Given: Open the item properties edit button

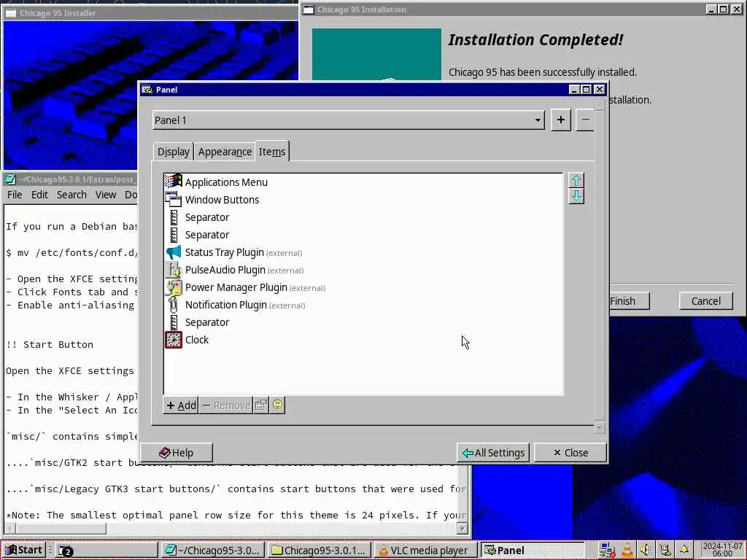Looking at the screenshot, I should tap(261, 405).
